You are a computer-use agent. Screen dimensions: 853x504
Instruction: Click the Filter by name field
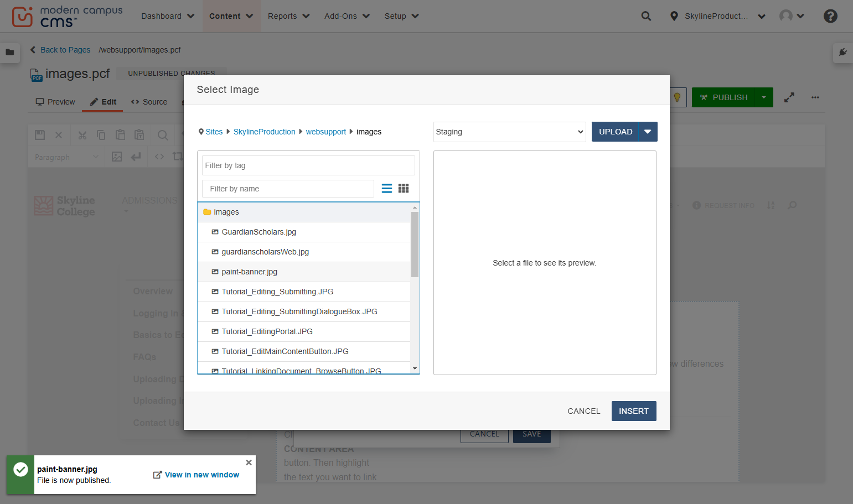tap(288, 189)
